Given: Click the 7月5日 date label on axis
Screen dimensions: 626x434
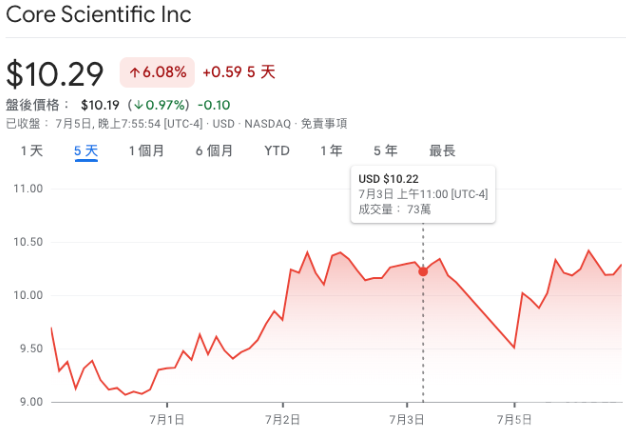Looking at the screenshot, I should coord(514,420).
